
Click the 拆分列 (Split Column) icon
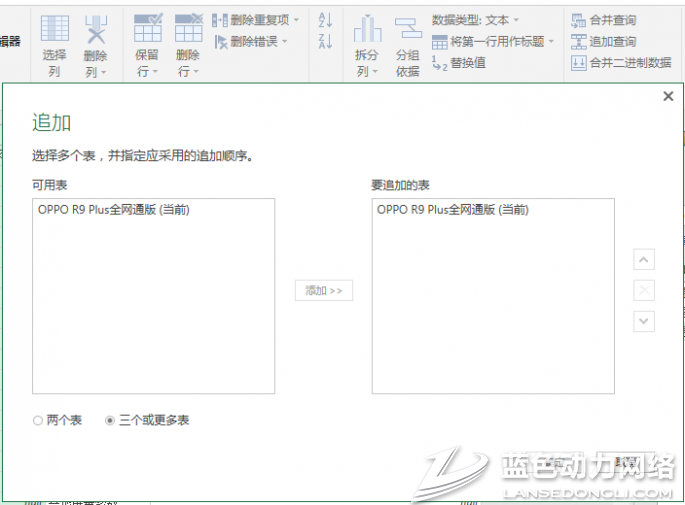367,31
